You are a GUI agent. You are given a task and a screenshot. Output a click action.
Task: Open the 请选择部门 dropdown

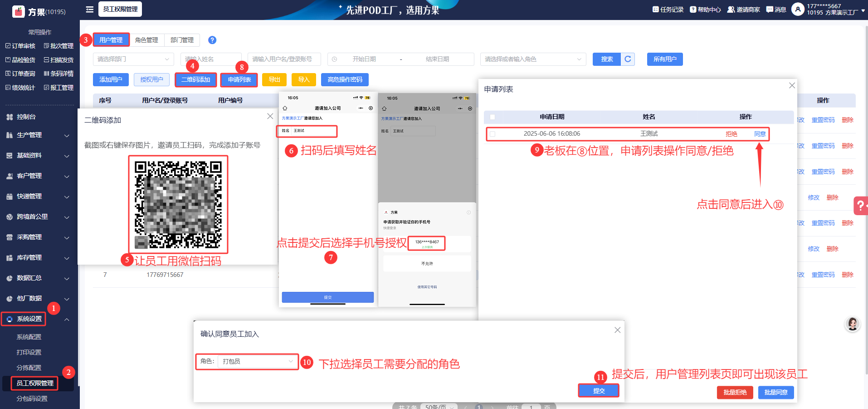(x=133, y=59)
